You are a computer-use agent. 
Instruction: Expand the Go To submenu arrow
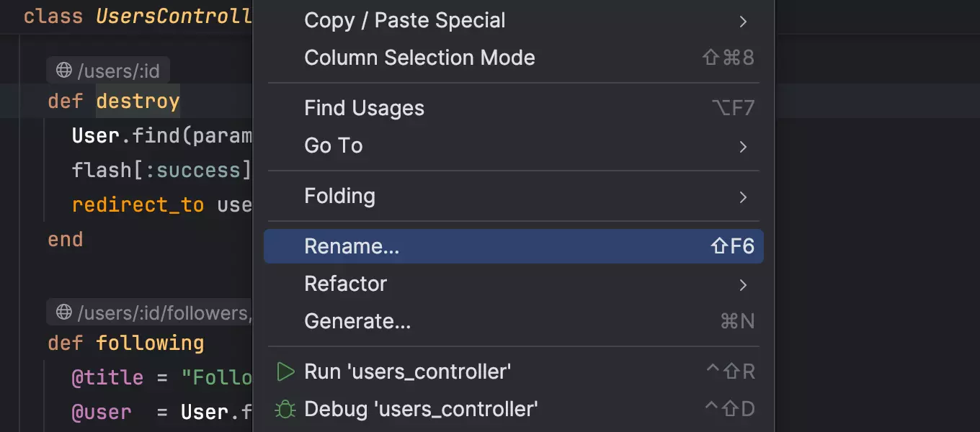click(743, 147)
